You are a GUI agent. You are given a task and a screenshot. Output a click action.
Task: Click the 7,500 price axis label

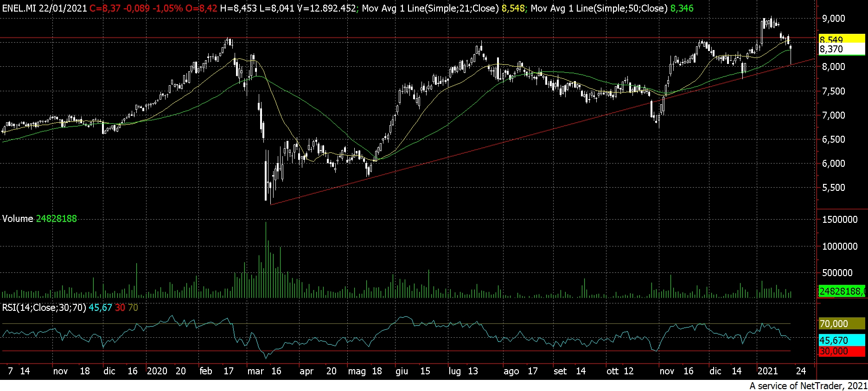click(x=834, y=91)
